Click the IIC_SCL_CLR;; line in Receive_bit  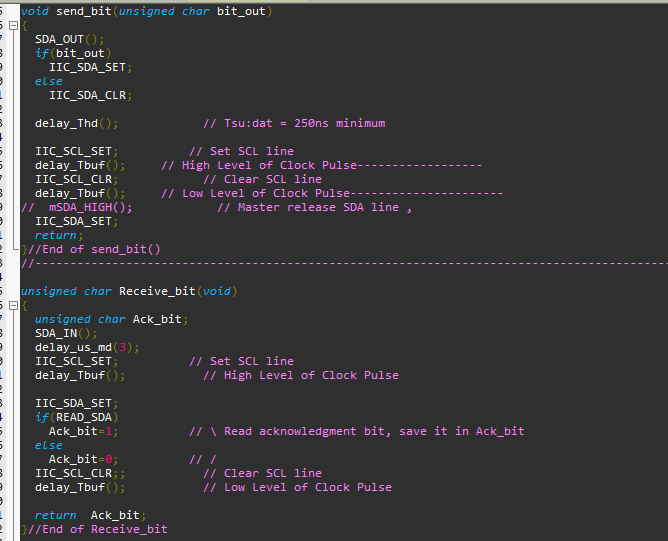pos(80,474)
